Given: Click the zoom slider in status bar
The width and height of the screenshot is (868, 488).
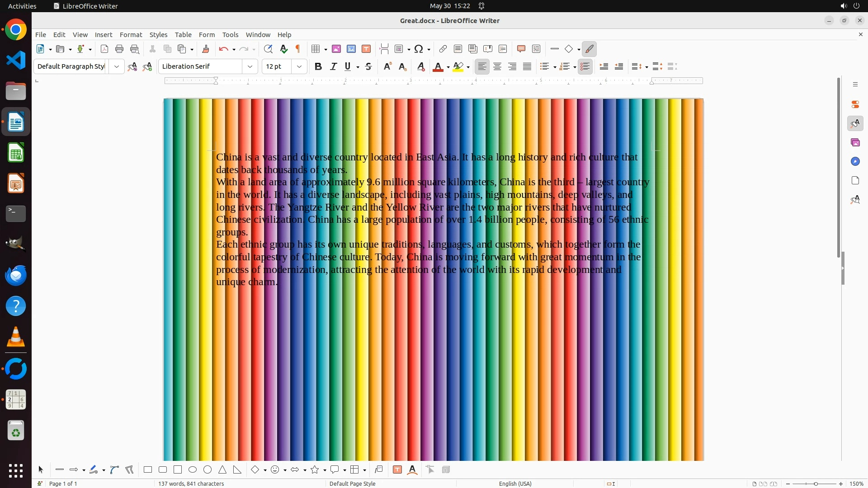Looking at the screenshot, I should pos(816,483).
